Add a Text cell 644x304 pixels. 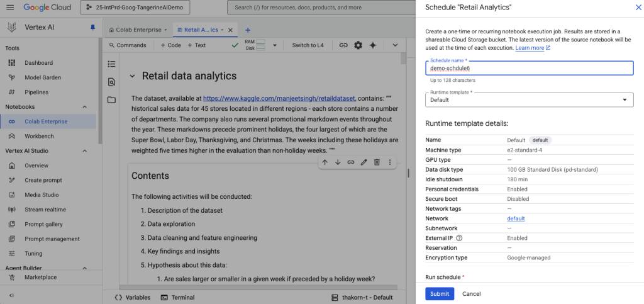coord(197,45)
